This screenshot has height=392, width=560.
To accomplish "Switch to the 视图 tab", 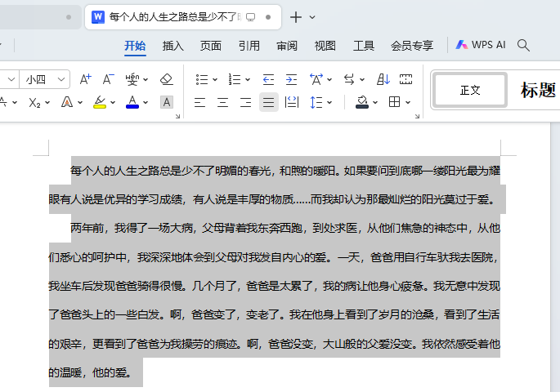I will (x=325, y=46).
